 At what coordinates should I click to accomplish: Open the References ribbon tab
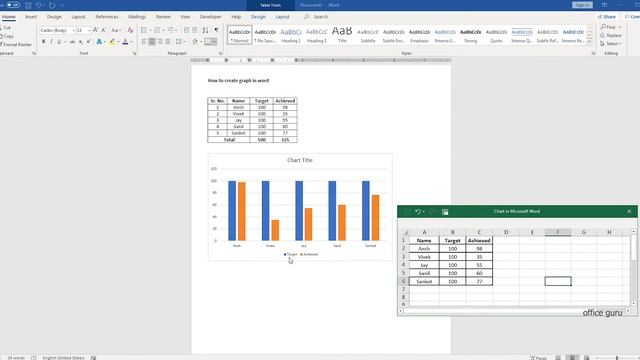107,17
